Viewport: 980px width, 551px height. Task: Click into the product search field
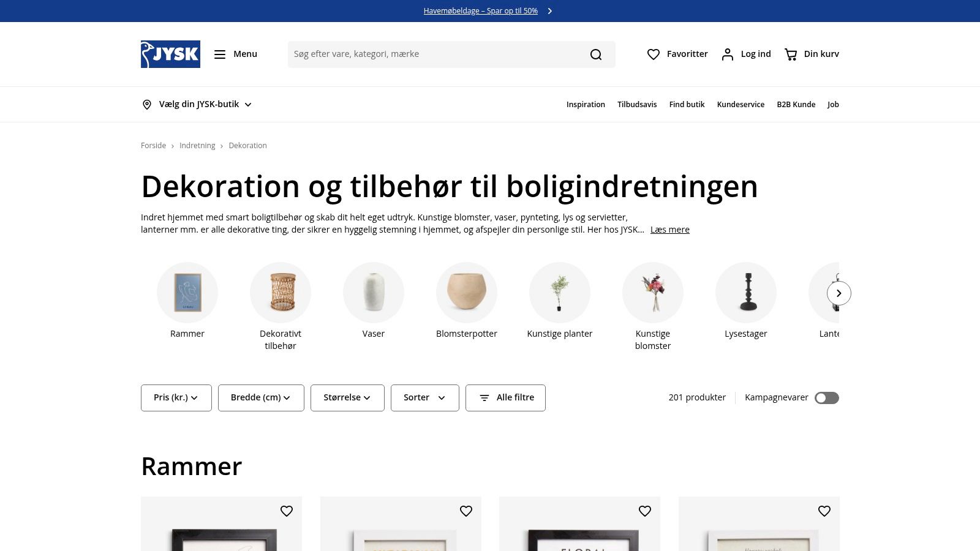point(435,54)
